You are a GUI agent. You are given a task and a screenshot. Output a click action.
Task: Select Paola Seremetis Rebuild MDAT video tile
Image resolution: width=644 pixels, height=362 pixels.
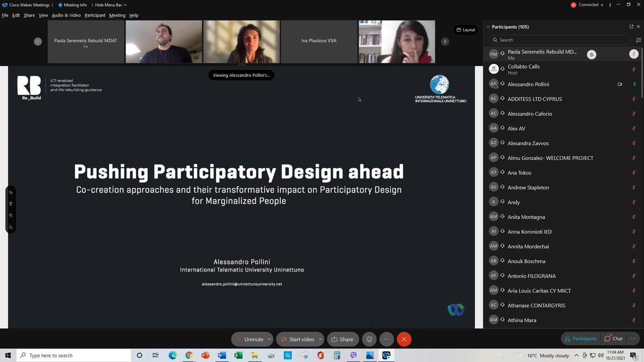coord(86,41)
